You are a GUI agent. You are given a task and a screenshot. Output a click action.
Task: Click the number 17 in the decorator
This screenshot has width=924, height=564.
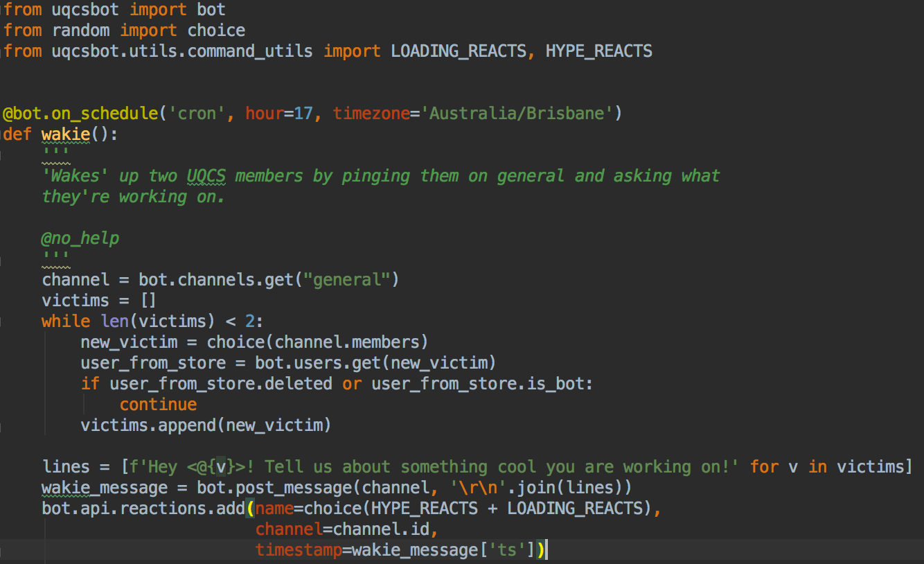(303, 114)
